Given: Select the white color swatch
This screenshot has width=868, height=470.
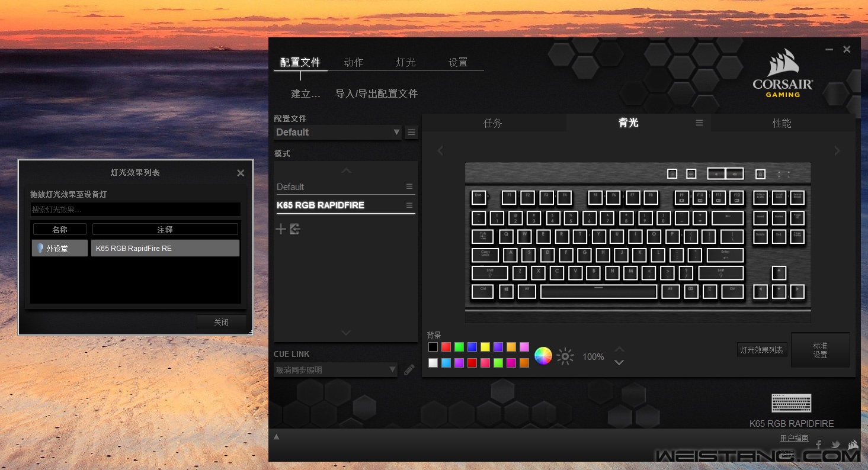Looking at the screenshot, I should point(433,363).
